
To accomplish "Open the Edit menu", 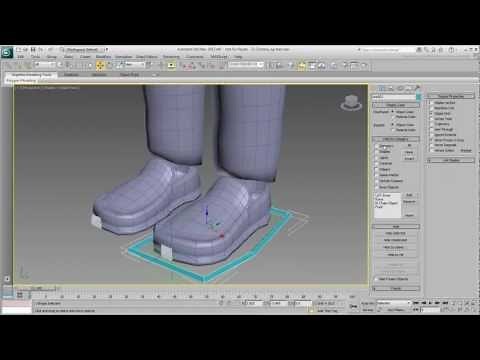I will 20,57.
